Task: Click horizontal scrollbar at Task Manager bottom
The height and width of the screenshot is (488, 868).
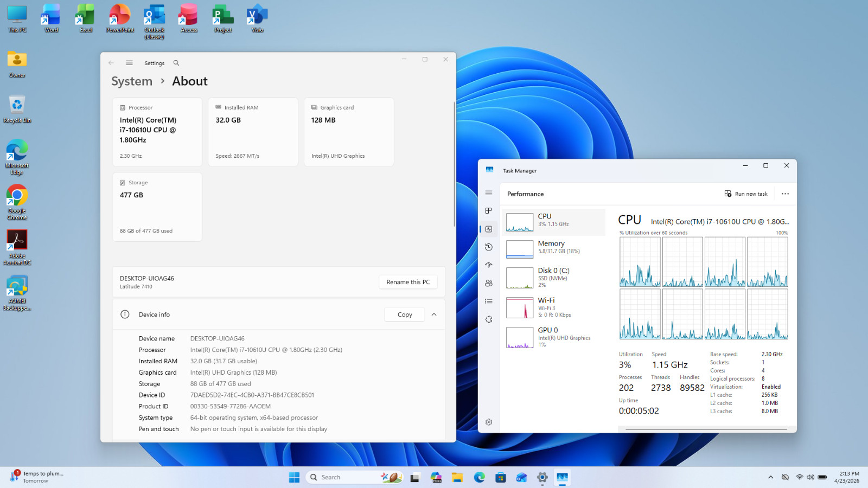Action: tap(706, 429)
